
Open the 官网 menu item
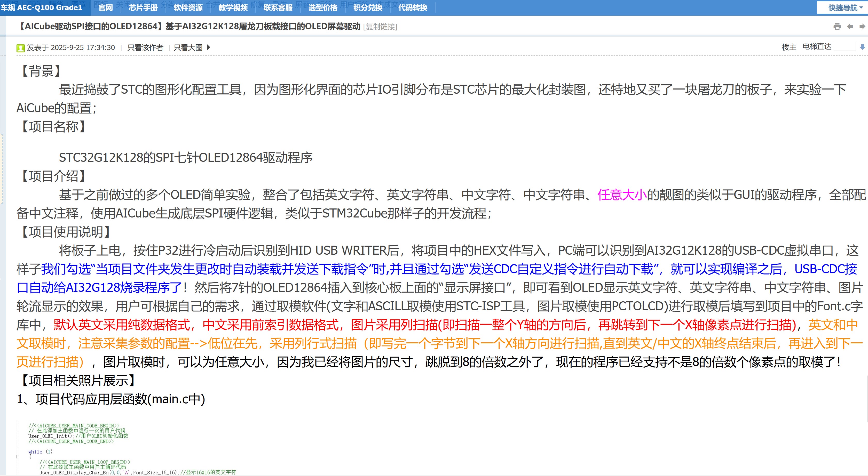[x=106, y=8]
